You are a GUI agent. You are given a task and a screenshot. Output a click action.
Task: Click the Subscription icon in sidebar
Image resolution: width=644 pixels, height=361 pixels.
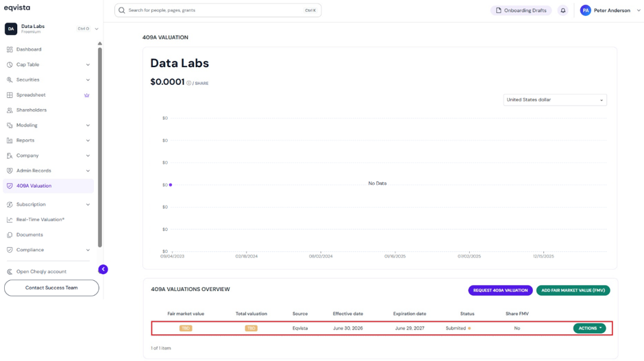[x=10, y=205]
